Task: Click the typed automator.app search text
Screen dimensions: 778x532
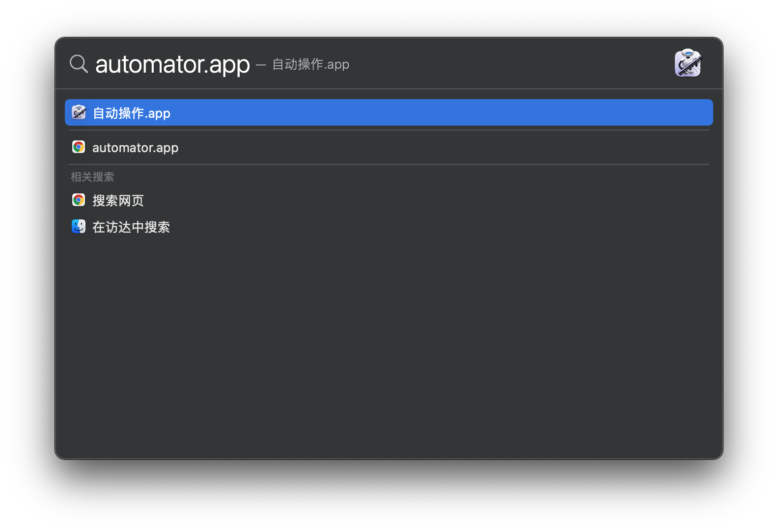Action: [172, 64]
